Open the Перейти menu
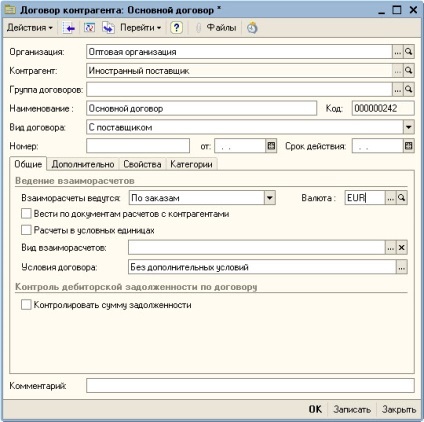Viewport: 424px width, 422px height. click(140, 28)
